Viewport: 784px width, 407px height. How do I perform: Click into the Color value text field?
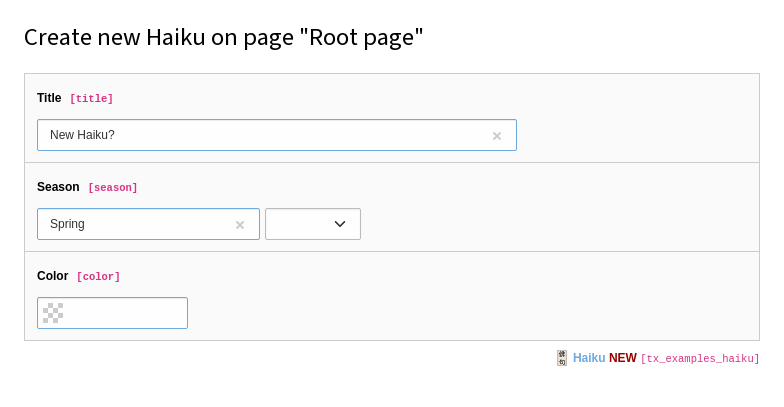125,313
